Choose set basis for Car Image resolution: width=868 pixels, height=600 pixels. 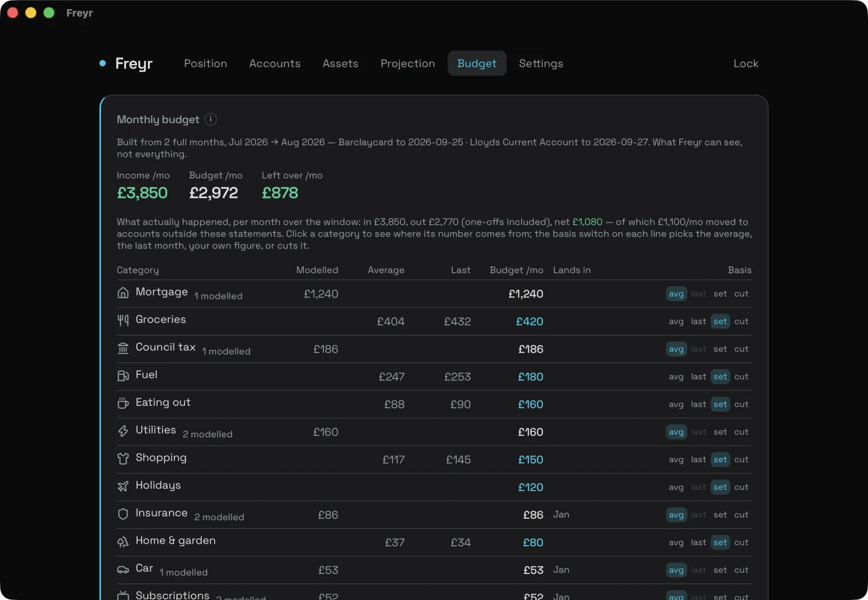(x=720, y=571)
